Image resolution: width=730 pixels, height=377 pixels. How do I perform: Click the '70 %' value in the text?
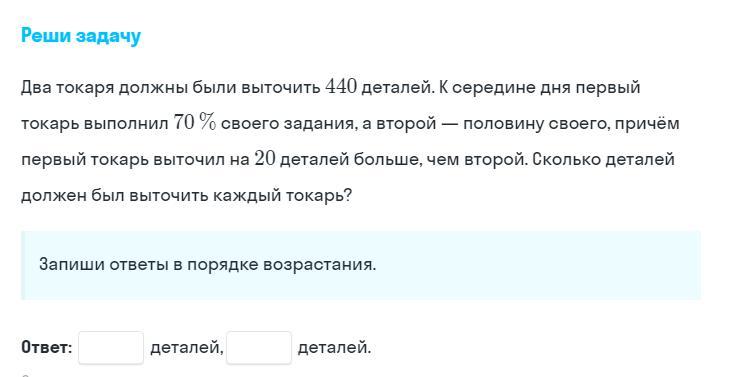pyautogui.click(x=195, y=123)
